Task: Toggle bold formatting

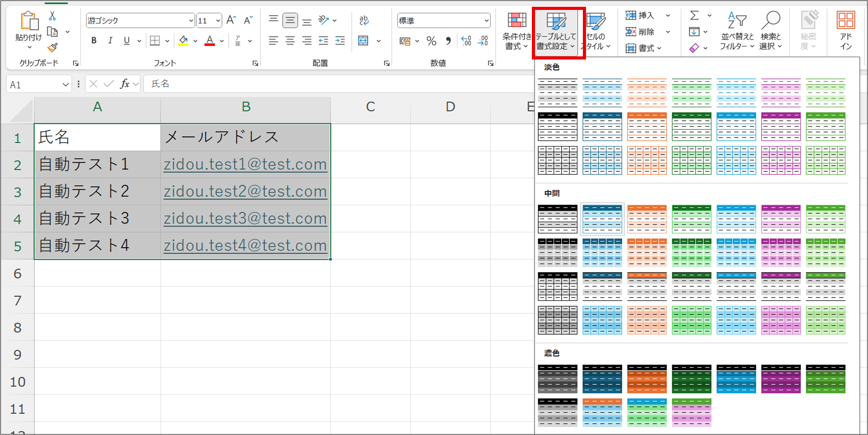Action: pos(94,41)
